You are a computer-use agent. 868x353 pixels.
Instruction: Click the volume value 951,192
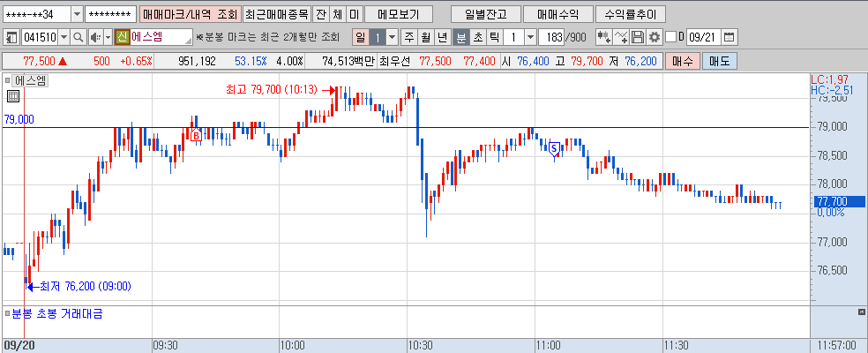tap(197, 61)
